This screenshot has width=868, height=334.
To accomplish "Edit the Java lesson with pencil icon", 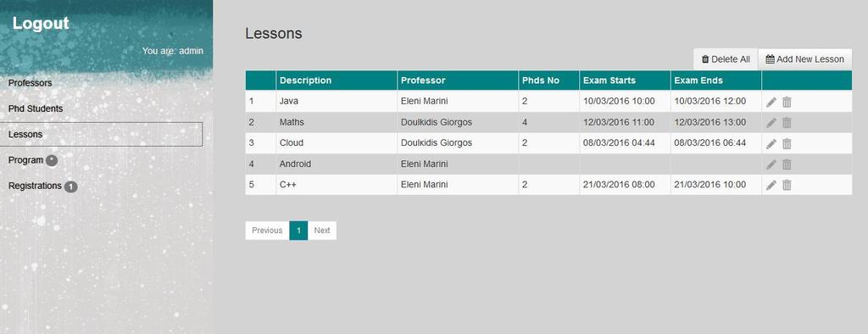I will point(771,102).
